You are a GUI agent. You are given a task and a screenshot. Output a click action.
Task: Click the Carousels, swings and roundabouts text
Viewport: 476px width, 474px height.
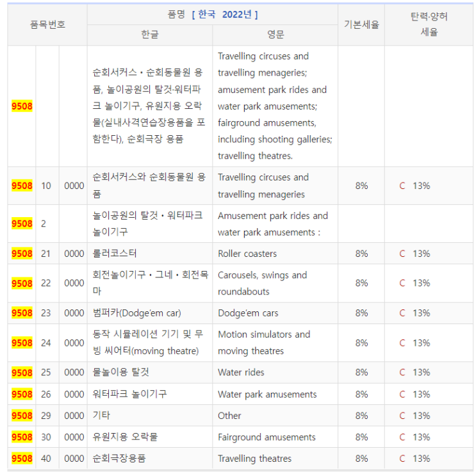(262, 283)
